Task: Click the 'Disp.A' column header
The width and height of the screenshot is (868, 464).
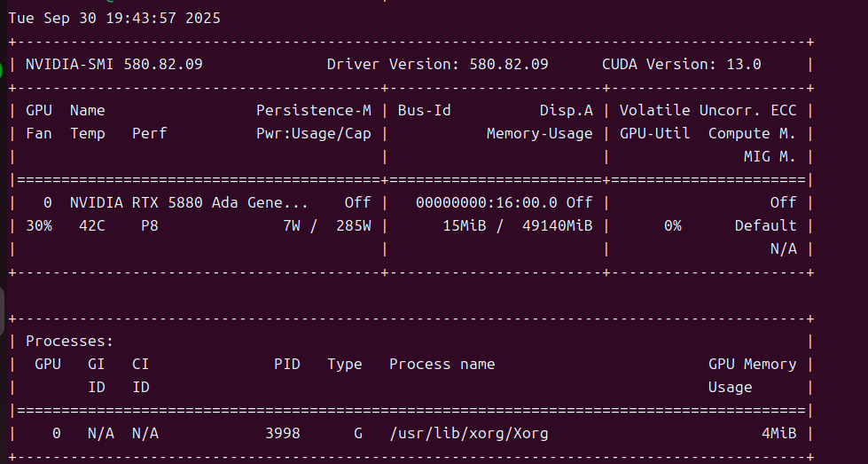Action: point(567,110)
